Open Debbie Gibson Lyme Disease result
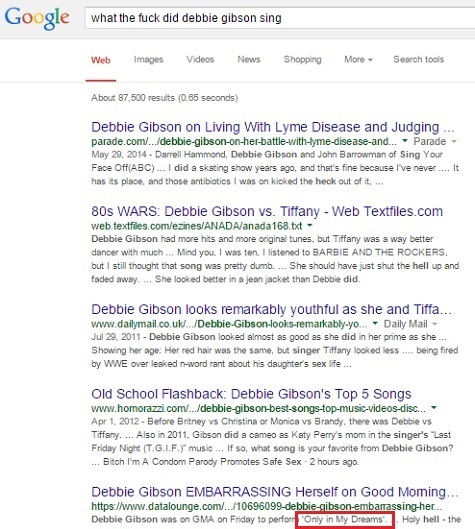This screenshot has height=529, width=475. point(273,127)
